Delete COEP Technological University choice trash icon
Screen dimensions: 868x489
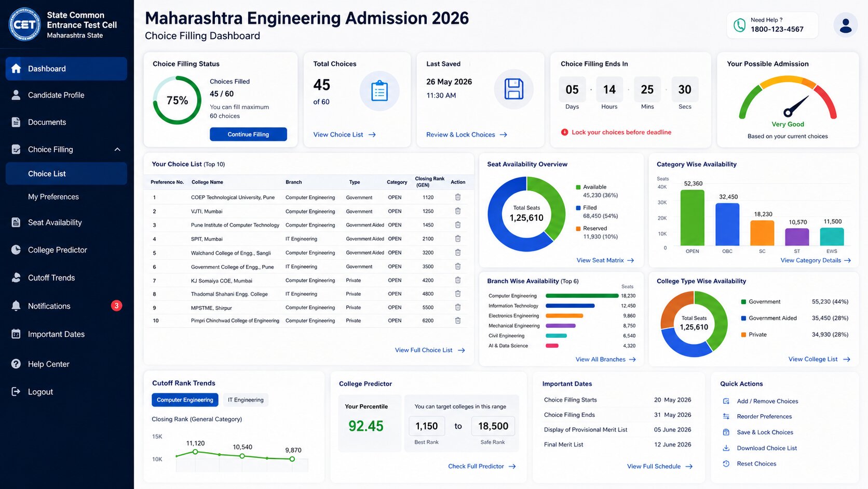(458, 197)
